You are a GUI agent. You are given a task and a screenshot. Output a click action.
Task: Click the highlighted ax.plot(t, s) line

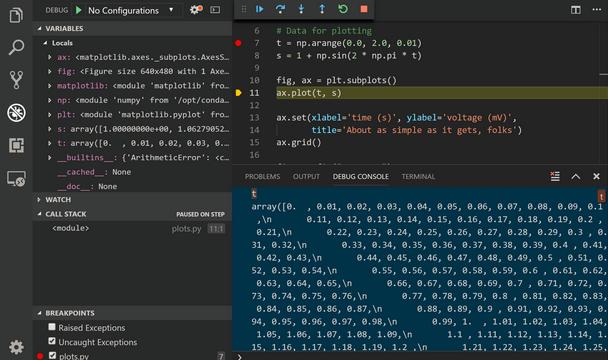(x=309, y=93)
